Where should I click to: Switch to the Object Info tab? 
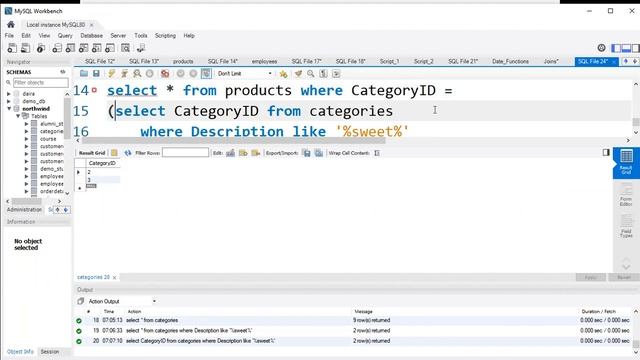(20, 351)
